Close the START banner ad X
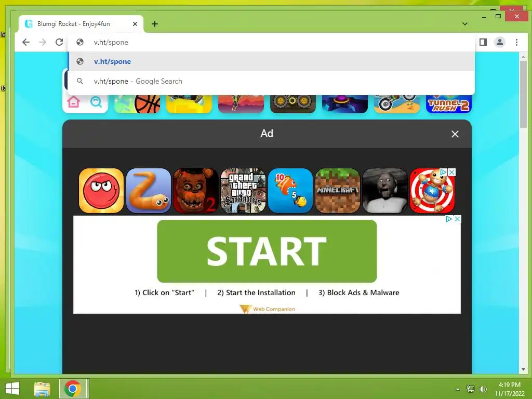 click(457, 219)
